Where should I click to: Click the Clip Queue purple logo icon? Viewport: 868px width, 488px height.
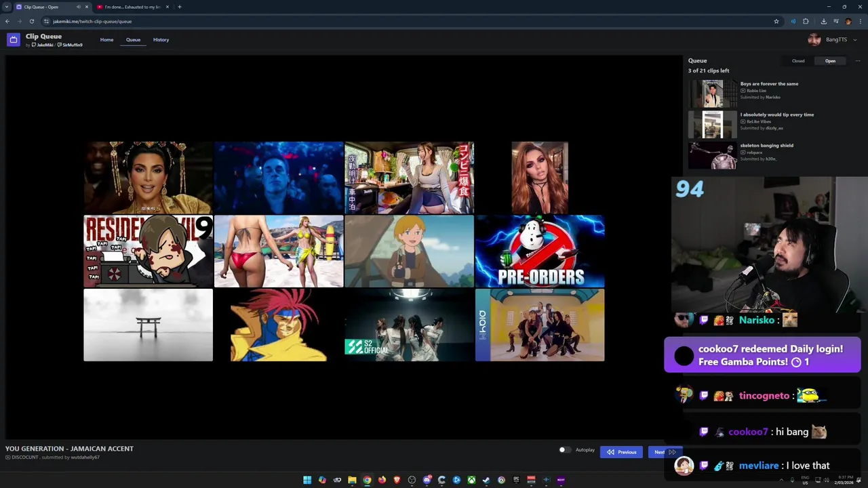click(13, 40)
